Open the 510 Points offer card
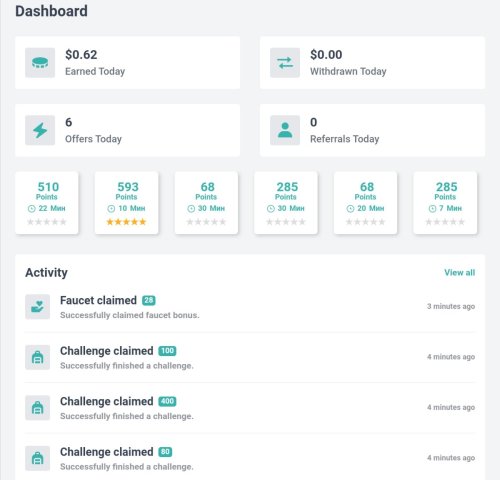 (47, 203)
